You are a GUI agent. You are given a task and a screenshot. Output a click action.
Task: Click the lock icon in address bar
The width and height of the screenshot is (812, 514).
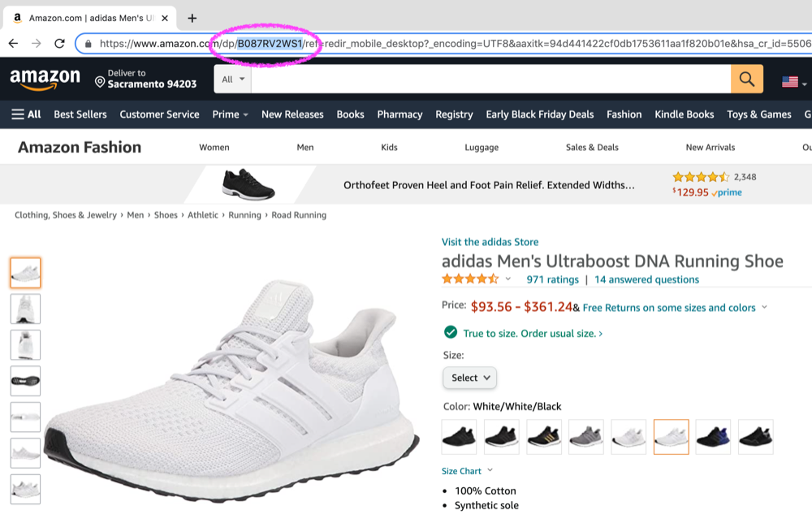point(88,44)
